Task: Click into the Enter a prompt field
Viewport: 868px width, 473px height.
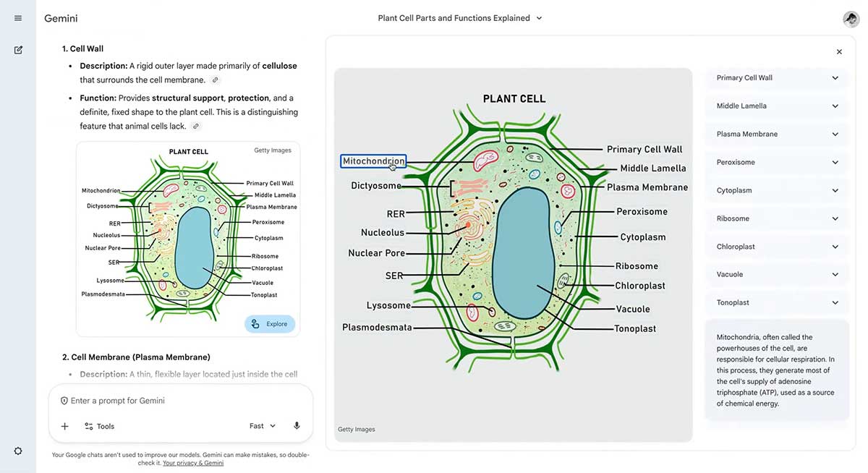Action: (x=181, y=401)
